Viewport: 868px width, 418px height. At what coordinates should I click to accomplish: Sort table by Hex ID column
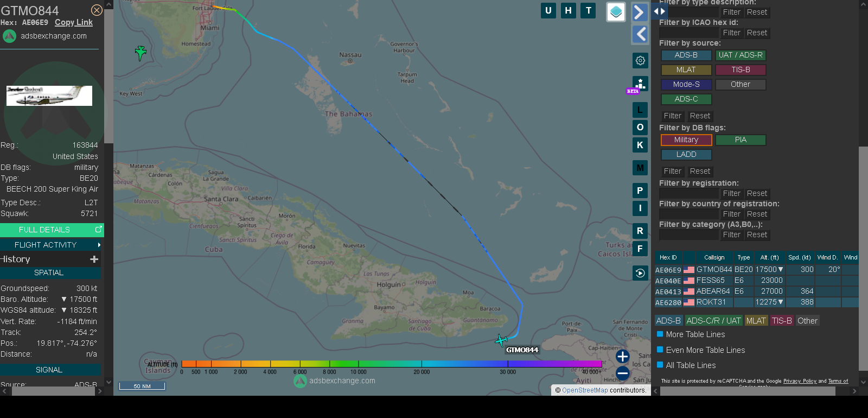click(x=668, y=258)
